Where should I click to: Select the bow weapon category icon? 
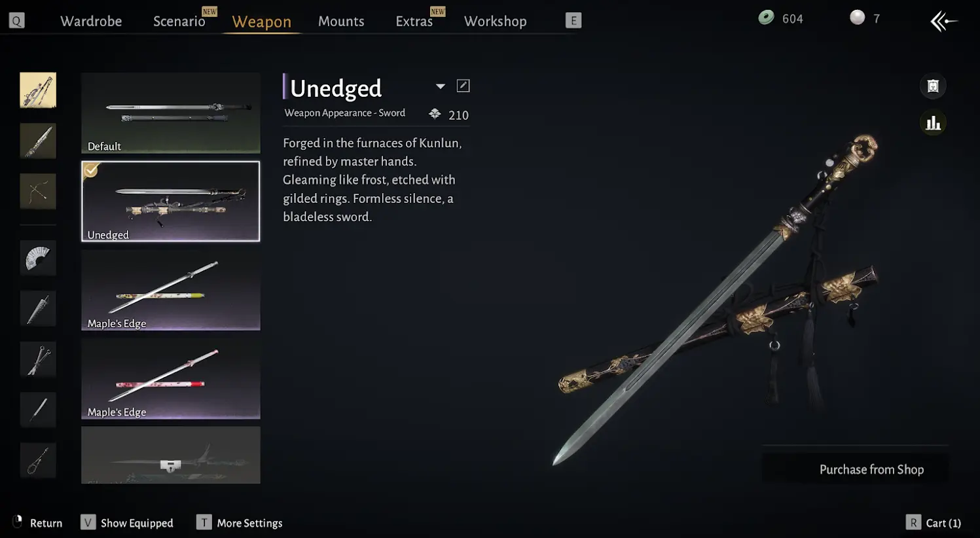pos(38,192)
